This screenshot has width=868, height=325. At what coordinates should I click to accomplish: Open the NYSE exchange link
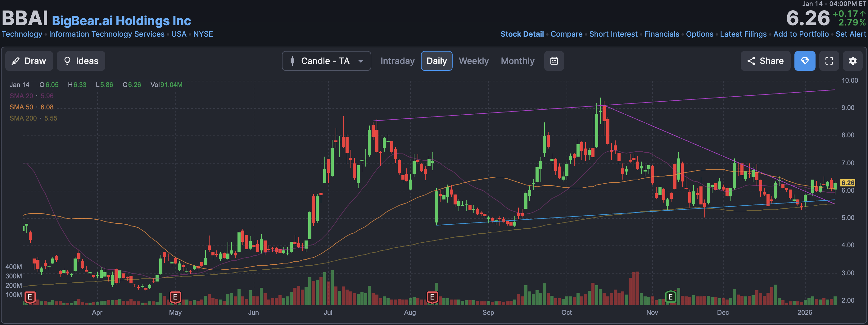(x=203, y=34)
